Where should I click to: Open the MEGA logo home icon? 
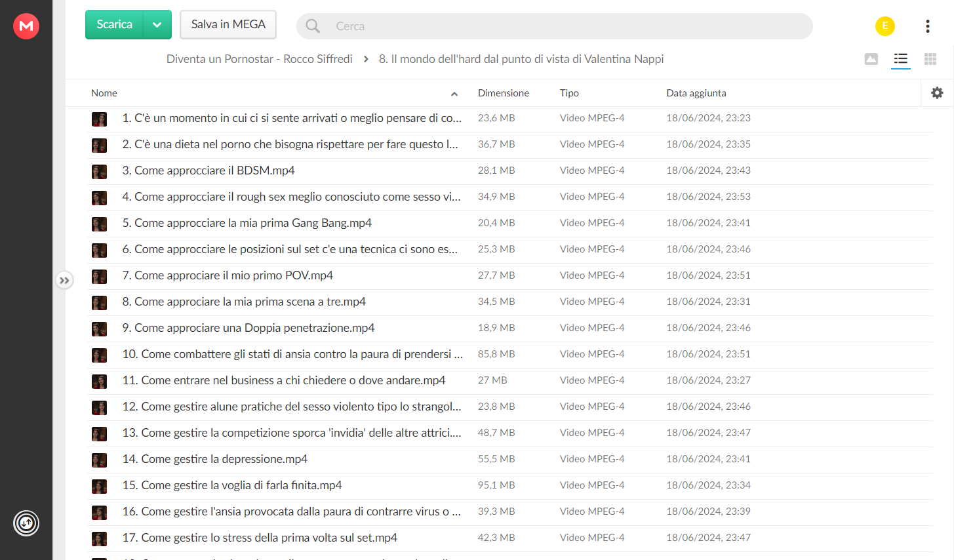26,26
